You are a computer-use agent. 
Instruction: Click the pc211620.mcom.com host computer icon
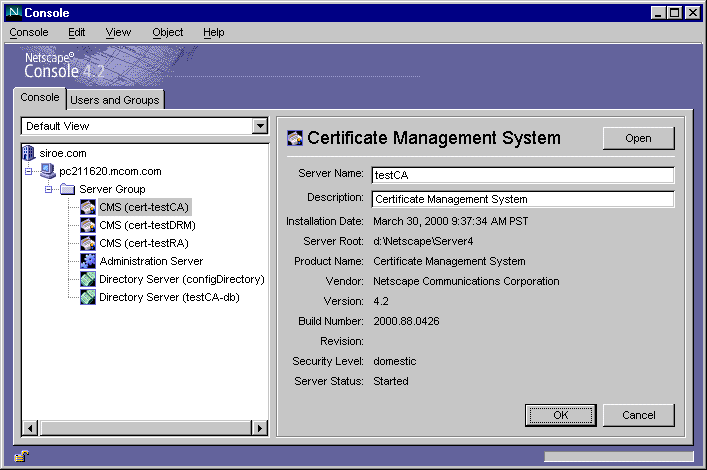[48, 171]
